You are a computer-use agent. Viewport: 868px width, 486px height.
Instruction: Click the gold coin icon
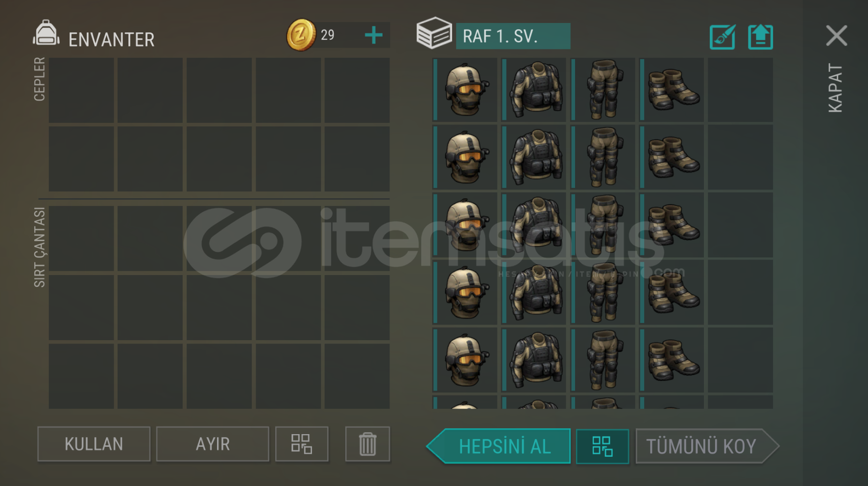click(301, 35)
